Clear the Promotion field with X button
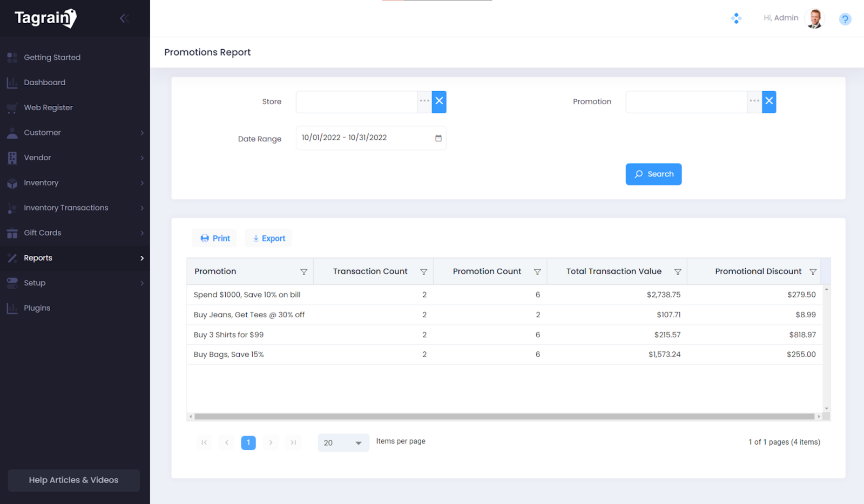Image resolution: width=864 pixels, height=504 pixels. [x=769, y=101]
